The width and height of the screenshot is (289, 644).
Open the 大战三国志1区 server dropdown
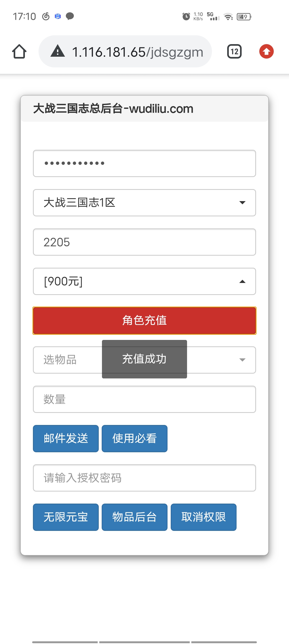[144, 203]
